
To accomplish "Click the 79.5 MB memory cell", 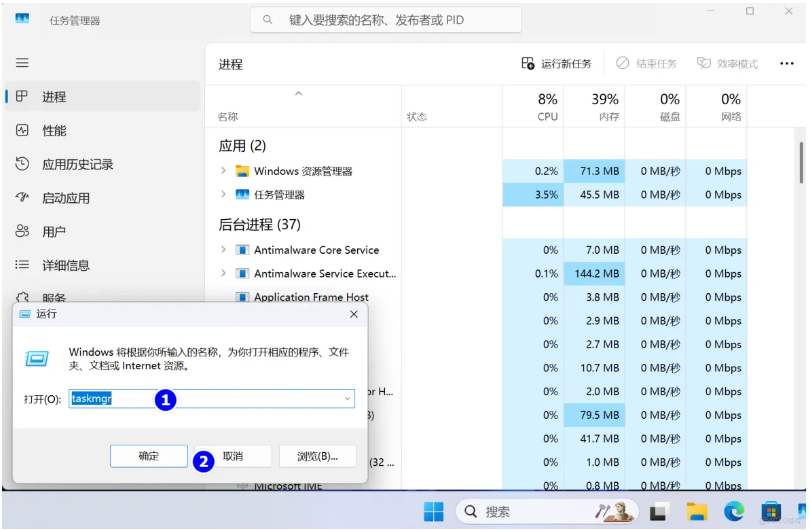I will pyautogui.click(x=594, y=415).
